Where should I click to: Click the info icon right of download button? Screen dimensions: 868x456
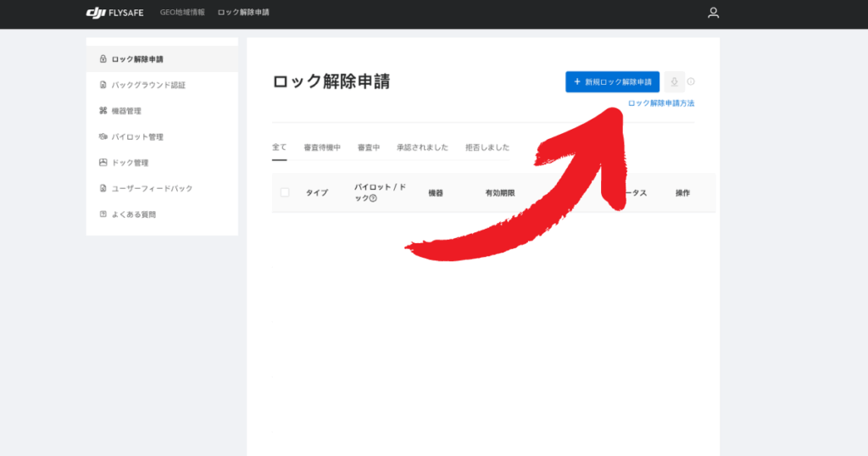point(691,81)
